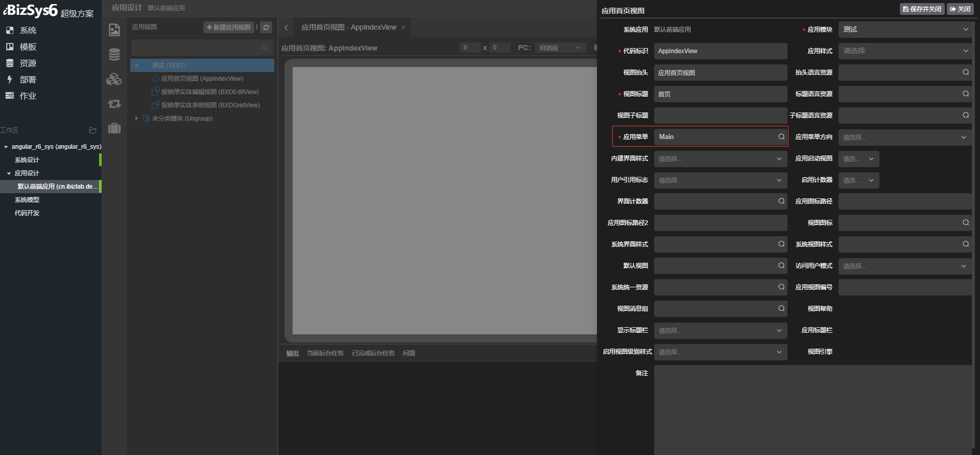Click the 视图消息组 search icon

[781, 309]
